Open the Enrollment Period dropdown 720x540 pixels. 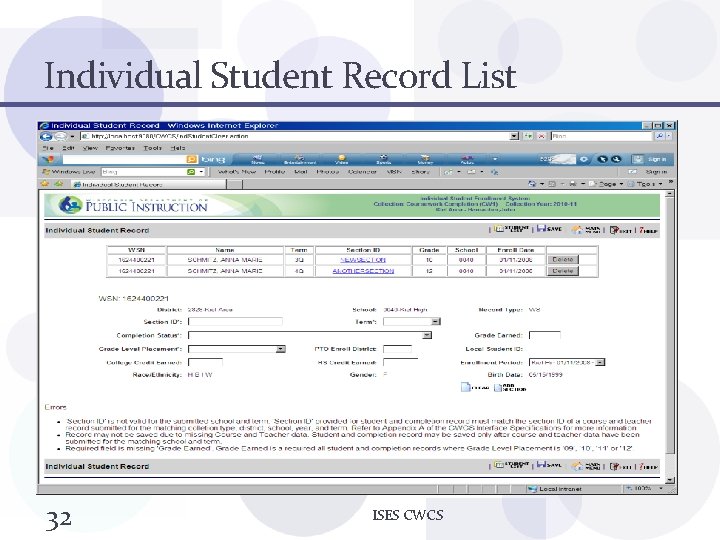[x=601, y=362]
